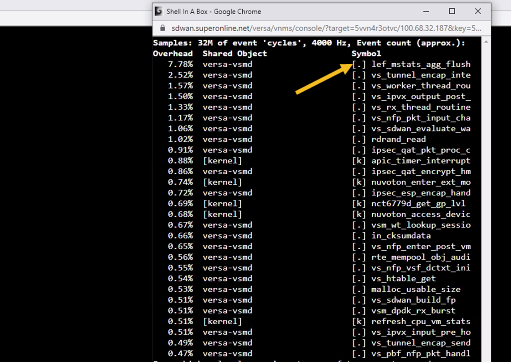The height and width of the screenshot is (362, 511).
Task: Click the 'Overhead' column header
Action: (173, 54)
